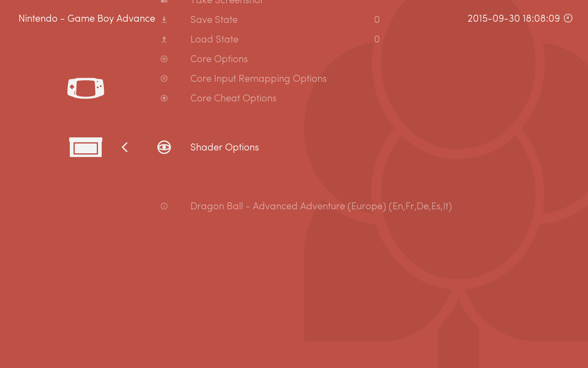588x368 pixels.
Task: Open Core Cheat Options
Action: pos(233,98)
